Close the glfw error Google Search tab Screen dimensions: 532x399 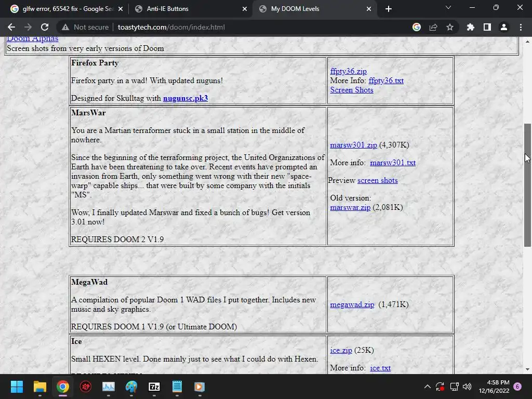[121, 9]
